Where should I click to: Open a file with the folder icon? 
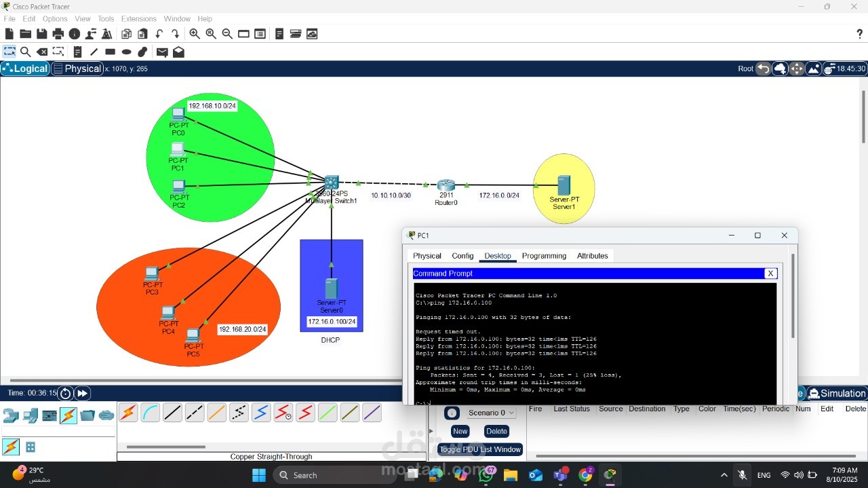tap(26, 34)
